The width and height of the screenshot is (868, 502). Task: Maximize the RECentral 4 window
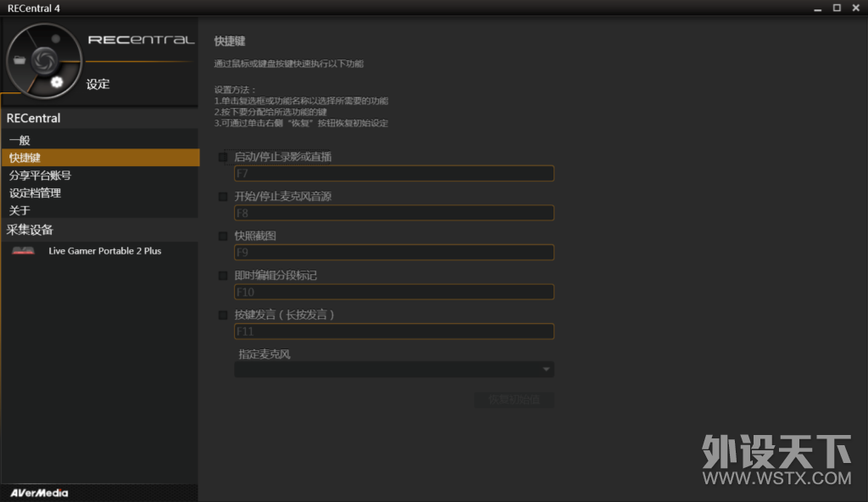[x=837, y=8]
